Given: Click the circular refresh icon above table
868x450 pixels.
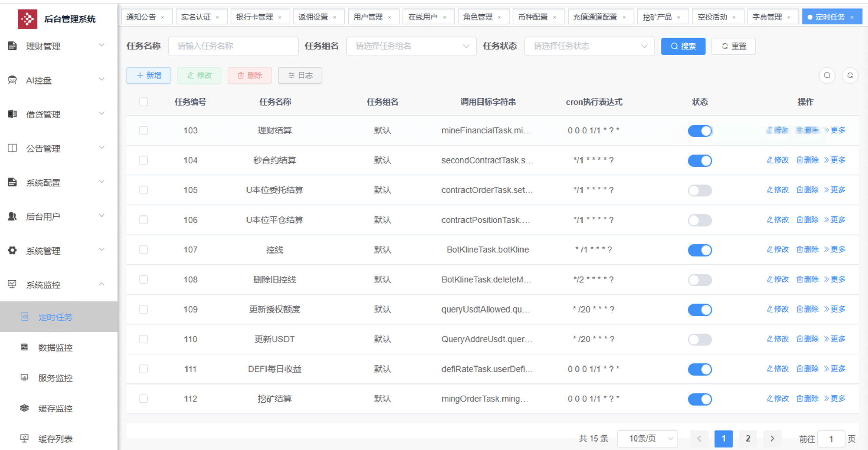Looking at the screenshot, I should (850, 75).
